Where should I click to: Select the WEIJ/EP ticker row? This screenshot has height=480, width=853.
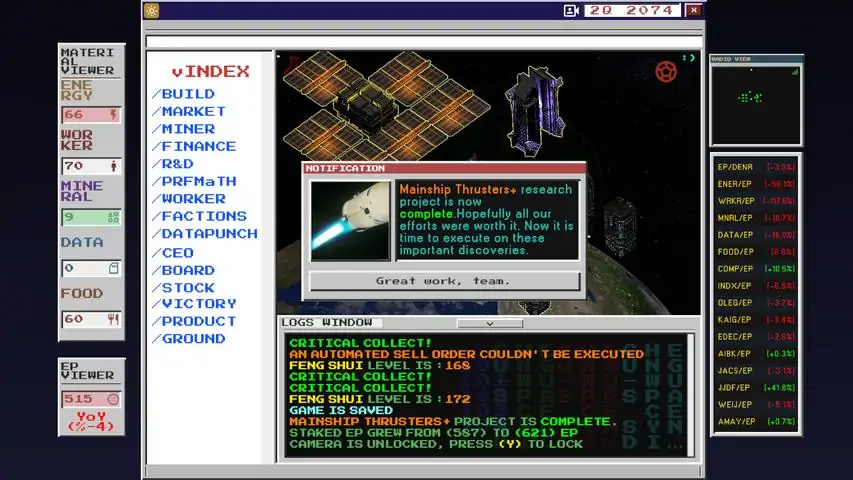point(756,404)
